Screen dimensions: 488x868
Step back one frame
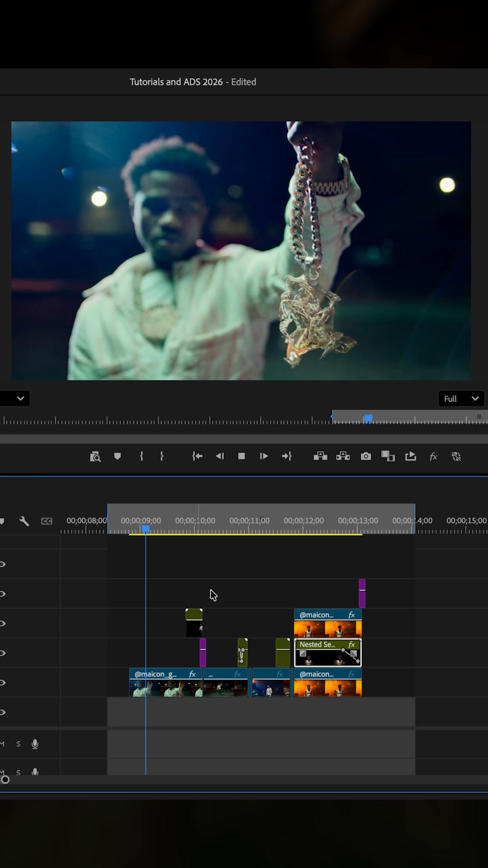pos(220,456)
